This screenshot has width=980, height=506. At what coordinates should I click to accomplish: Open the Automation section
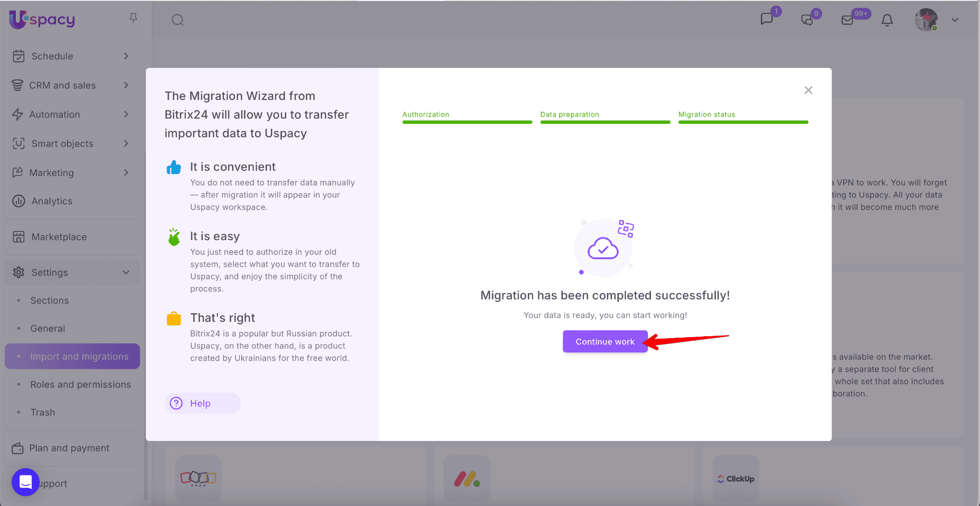click(x=55, y=114)
